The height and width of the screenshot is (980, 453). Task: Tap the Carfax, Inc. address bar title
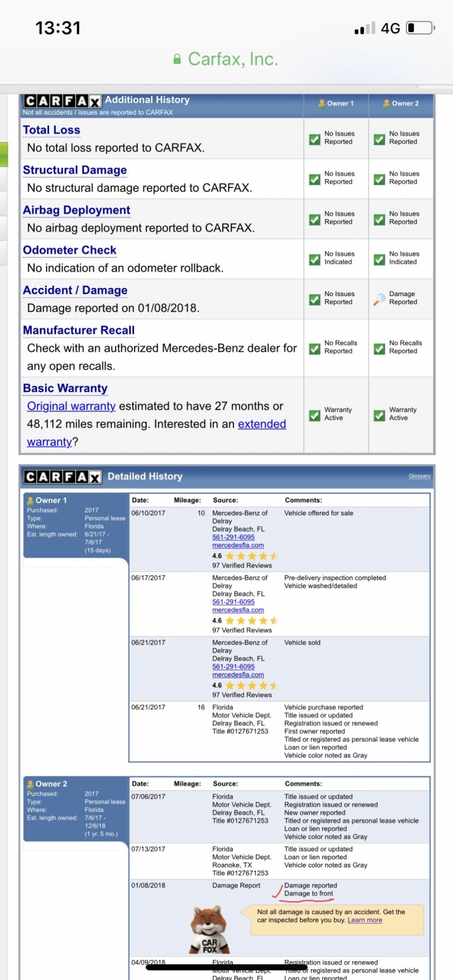click(233, 59)
